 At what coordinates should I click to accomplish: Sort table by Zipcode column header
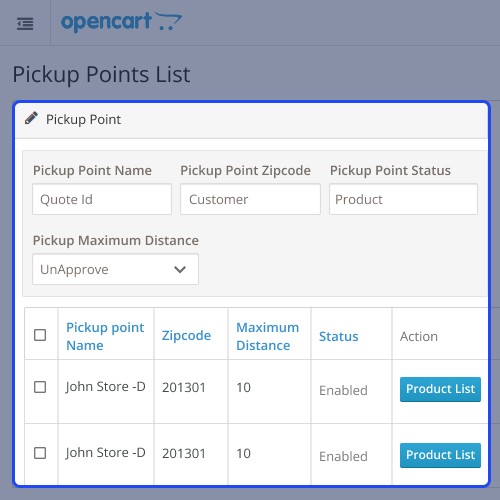point(186,336)
